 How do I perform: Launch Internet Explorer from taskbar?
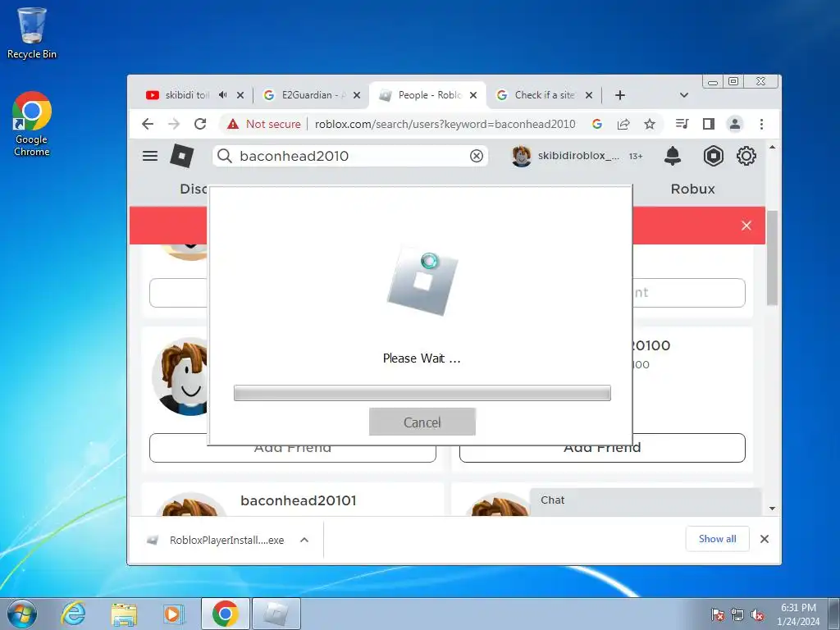pos(72,614)
